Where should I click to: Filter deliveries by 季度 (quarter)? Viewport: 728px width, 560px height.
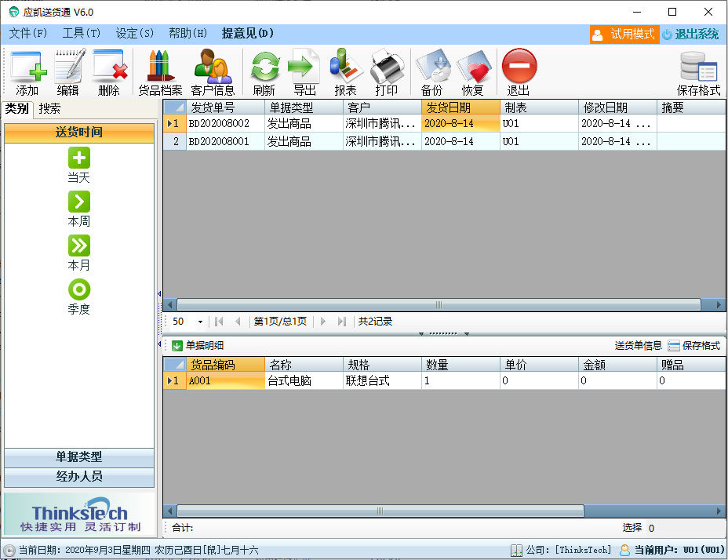point(78,296)
